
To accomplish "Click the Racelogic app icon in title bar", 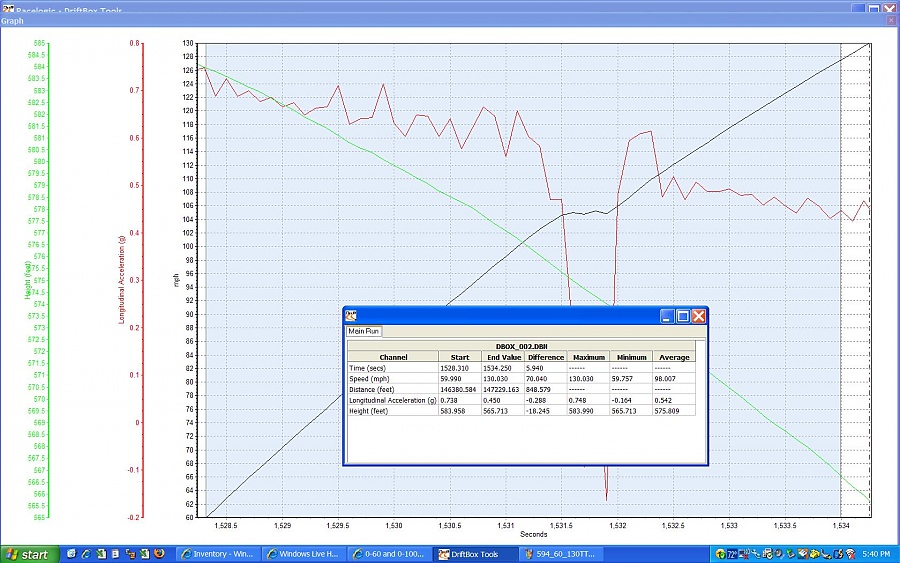I will point(7,6).
